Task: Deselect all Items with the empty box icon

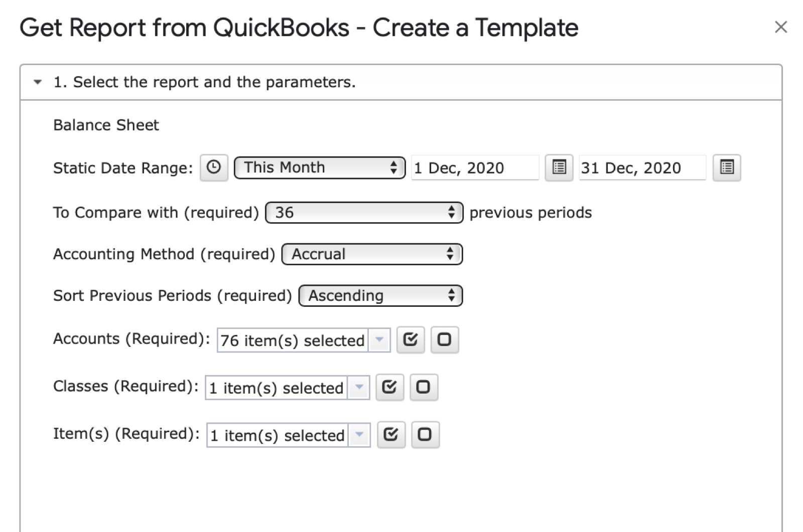Action: (425, 434)
